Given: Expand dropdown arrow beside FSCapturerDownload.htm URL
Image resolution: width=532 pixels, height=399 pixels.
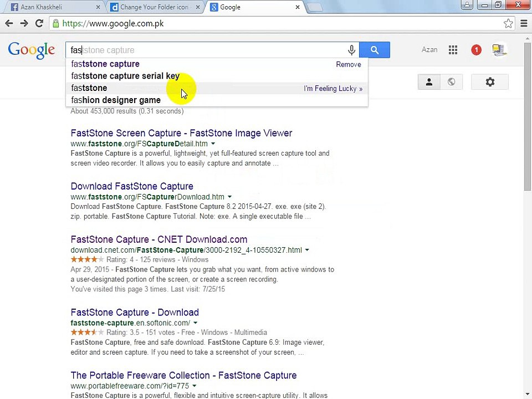Looking at the screenshot, I should 229,197.
